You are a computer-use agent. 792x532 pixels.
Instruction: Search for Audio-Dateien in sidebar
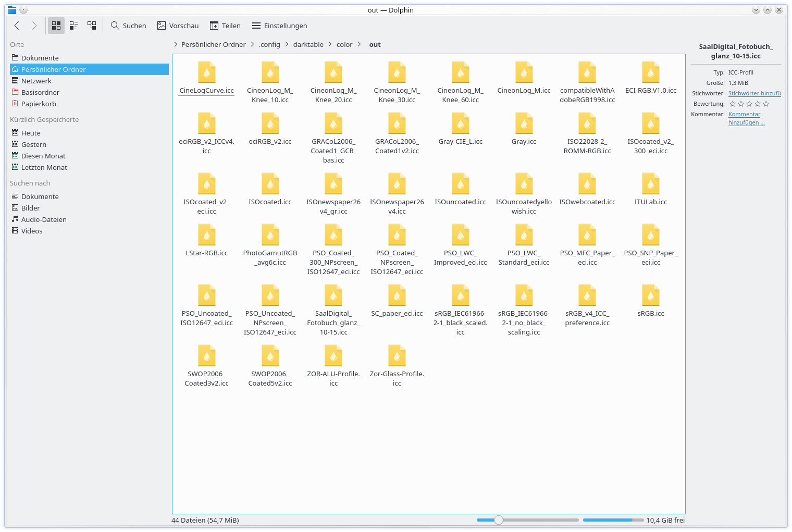tap(89, 219)
